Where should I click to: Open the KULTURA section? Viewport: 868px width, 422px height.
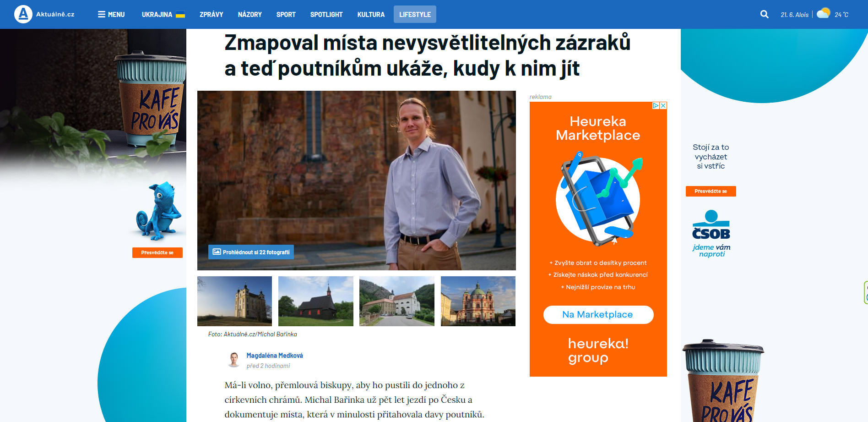(371, 14)
